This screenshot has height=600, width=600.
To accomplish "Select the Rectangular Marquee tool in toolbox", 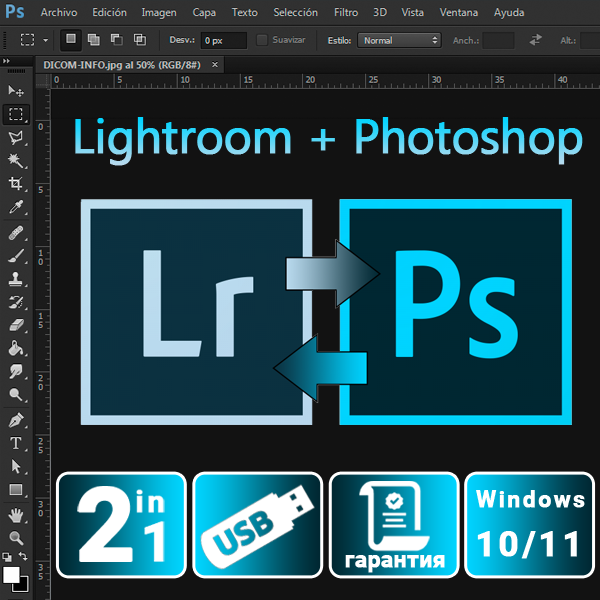I will (16, 114).
